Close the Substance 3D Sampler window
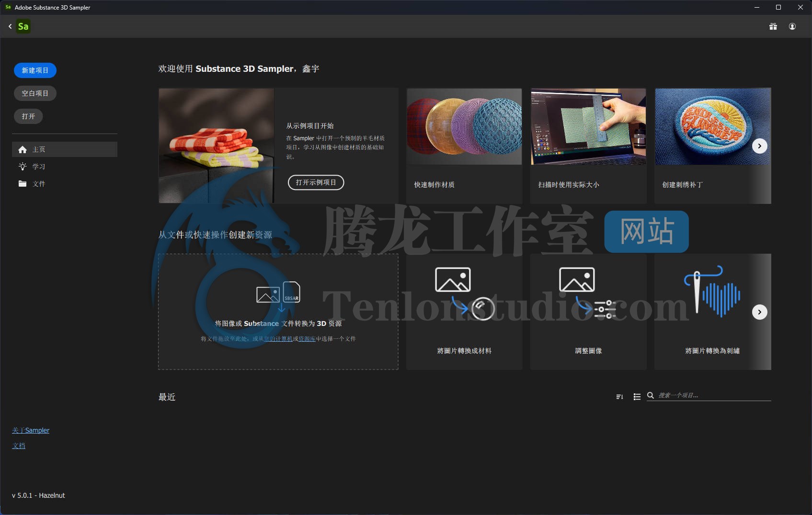This screenshot has height=515, width=812. tap(801, 7)
